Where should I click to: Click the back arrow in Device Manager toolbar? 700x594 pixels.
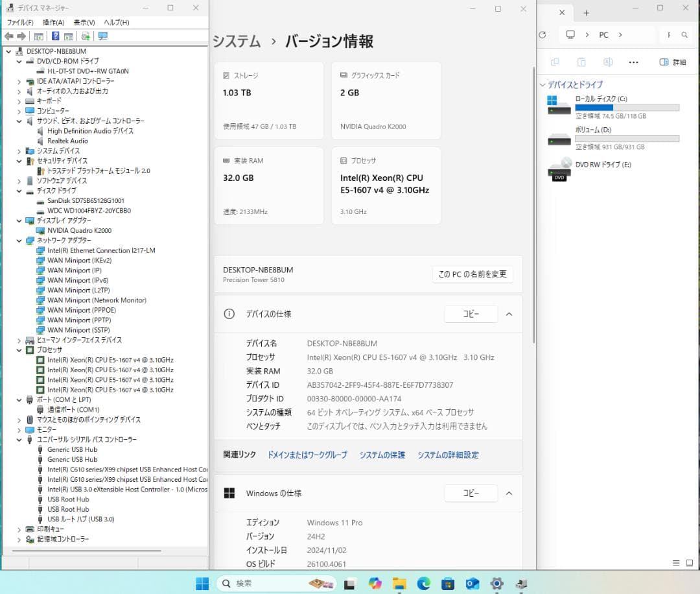tap(10, 36)
